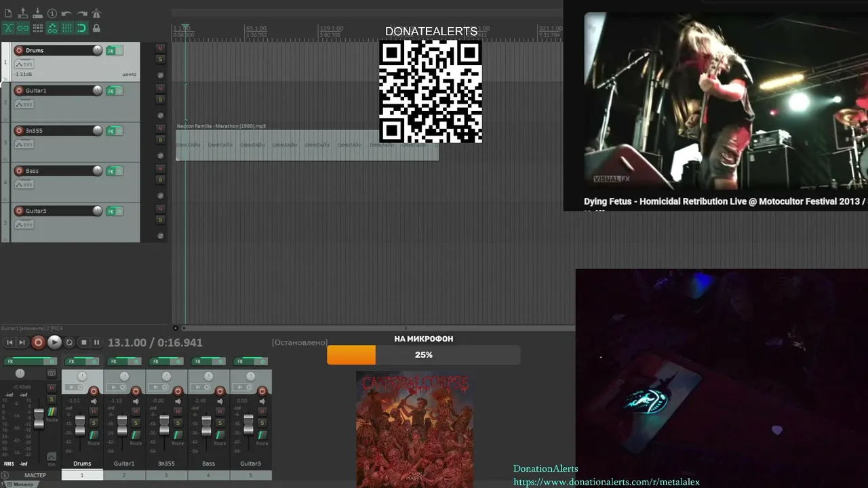
Task: Open the master track Route icon
Action: [x=52, y=412]
